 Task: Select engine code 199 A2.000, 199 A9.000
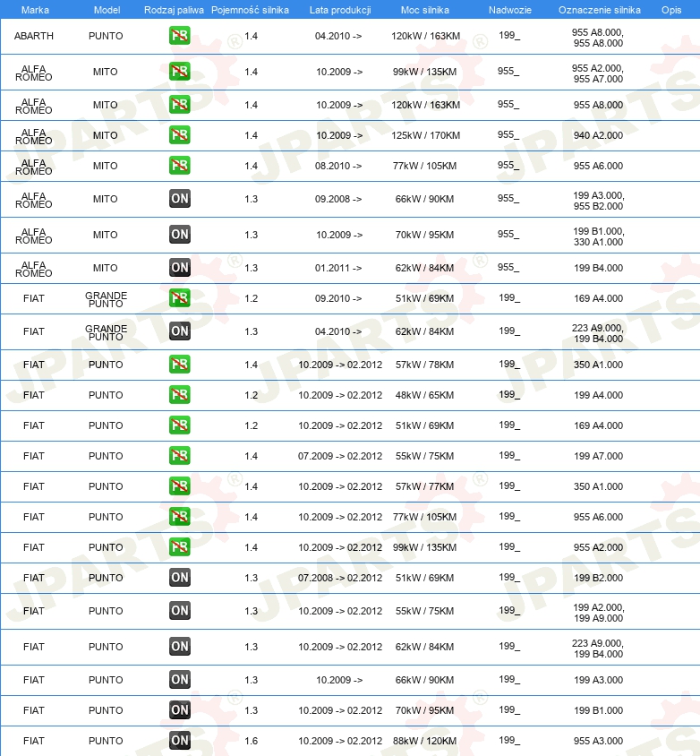click(598, 613)
